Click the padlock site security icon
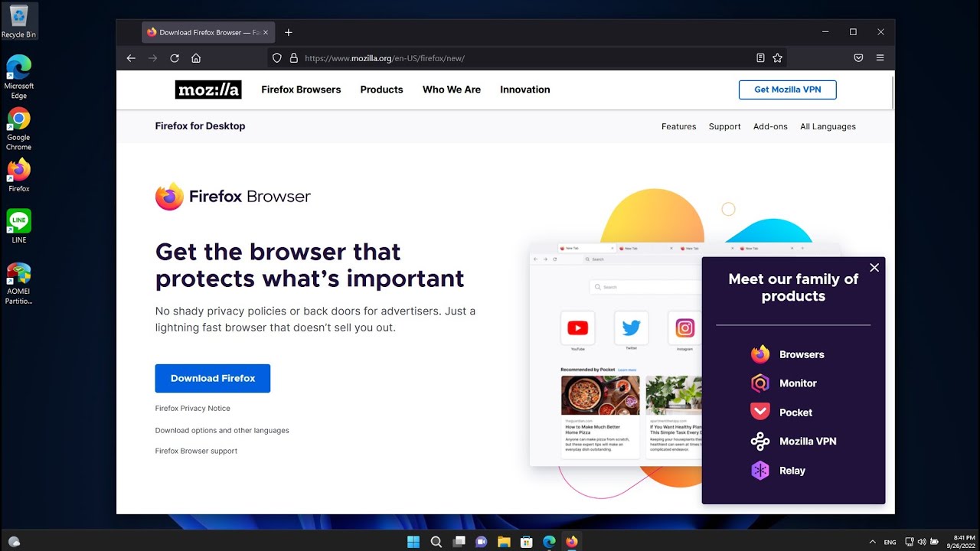The height and width of the screenshot is (551, 980). click(293, 58)
